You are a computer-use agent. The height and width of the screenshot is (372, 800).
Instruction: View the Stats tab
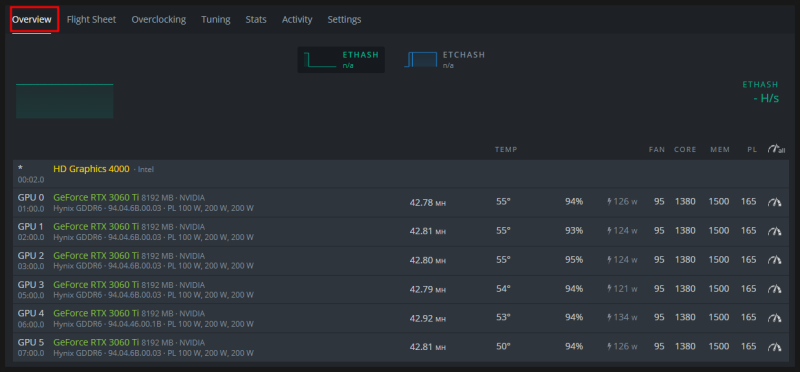click(x=256, y=19)
